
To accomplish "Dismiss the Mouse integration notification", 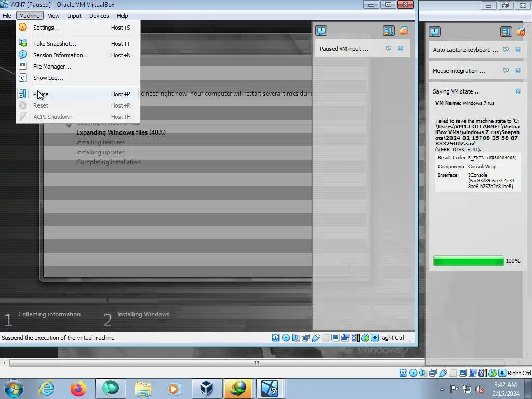I will [518, 70].
